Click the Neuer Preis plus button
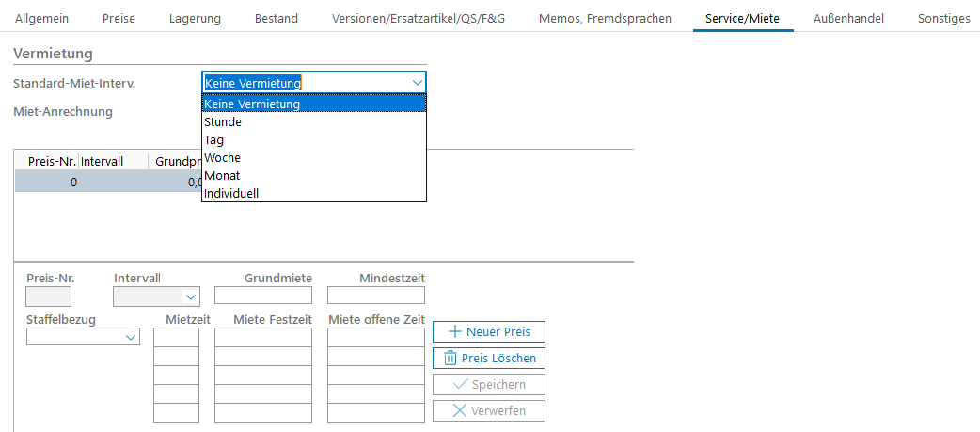The width and height of the screenshot is (980, 432). click(488, 331)
